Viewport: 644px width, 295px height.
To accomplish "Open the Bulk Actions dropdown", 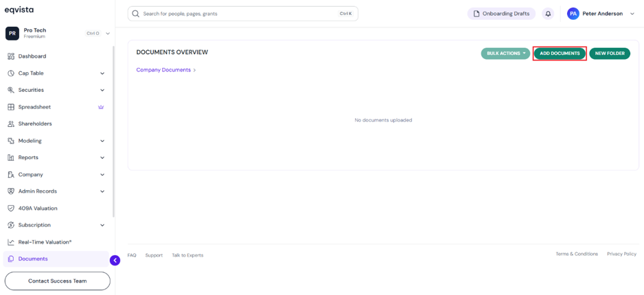I will click(505, 54).
